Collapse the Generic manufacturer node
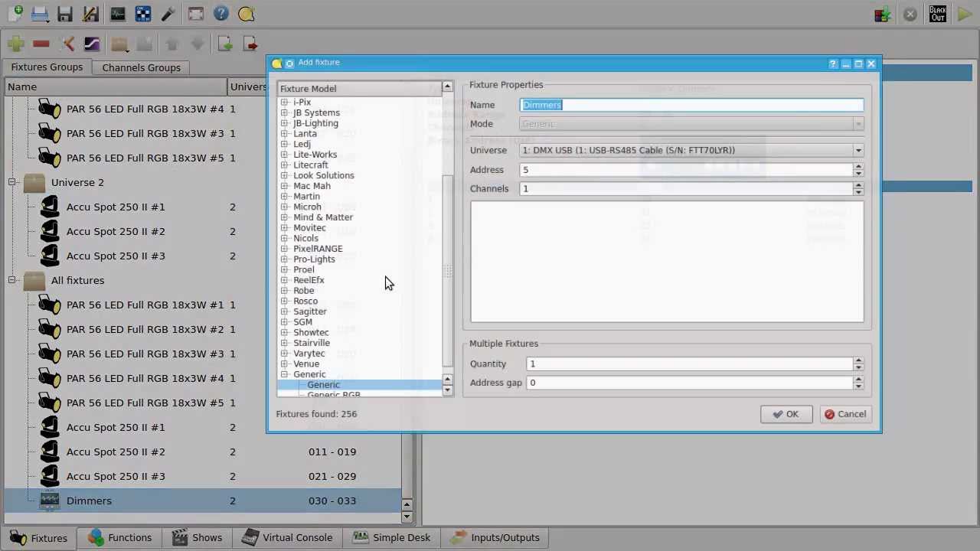The image size is (980, 551). click(x=284, y=374)
